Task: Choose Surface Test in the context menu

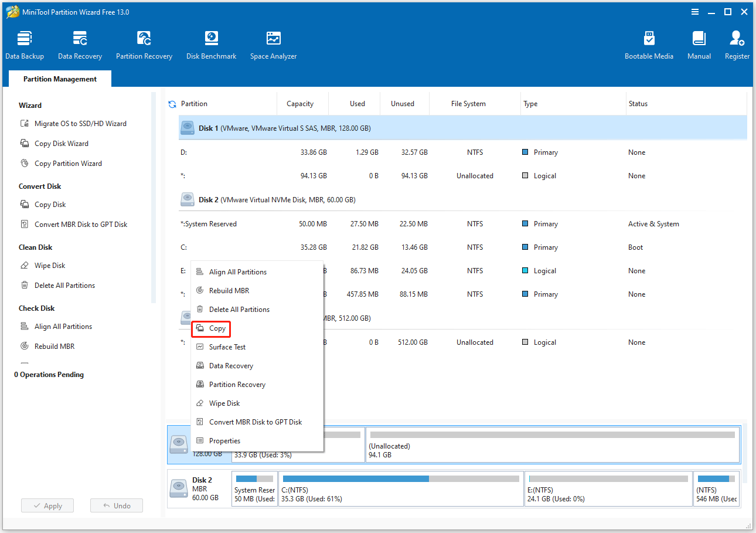Action: coord(227,347)
